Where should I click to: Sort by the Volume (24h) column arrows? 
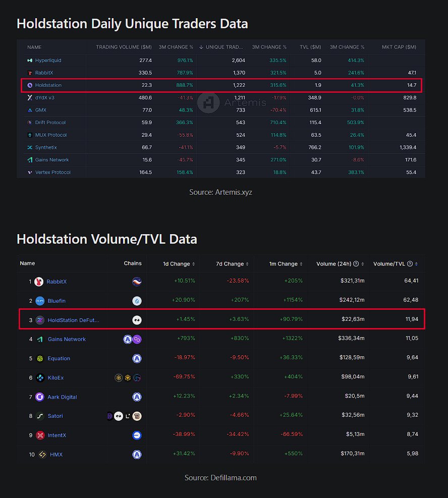tap(363, 264)
